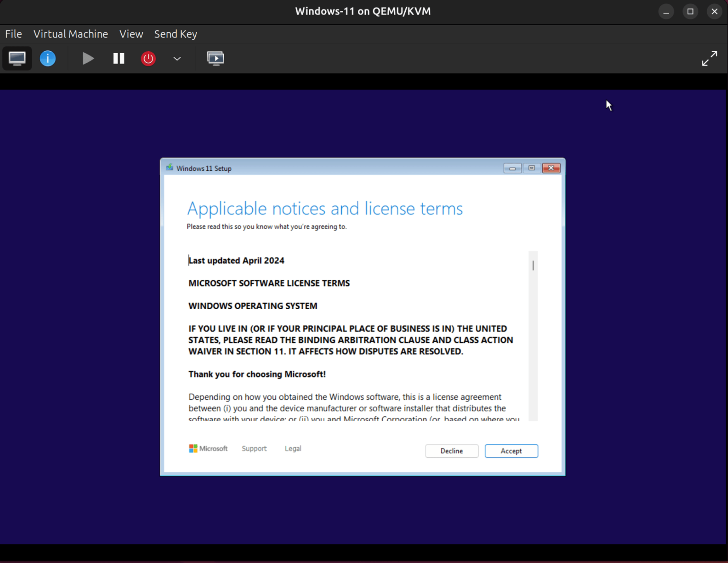Manage virtual machine snapshots
This screenshot has width=728, height=563.
pyautogui.click(x=216, y=58)
